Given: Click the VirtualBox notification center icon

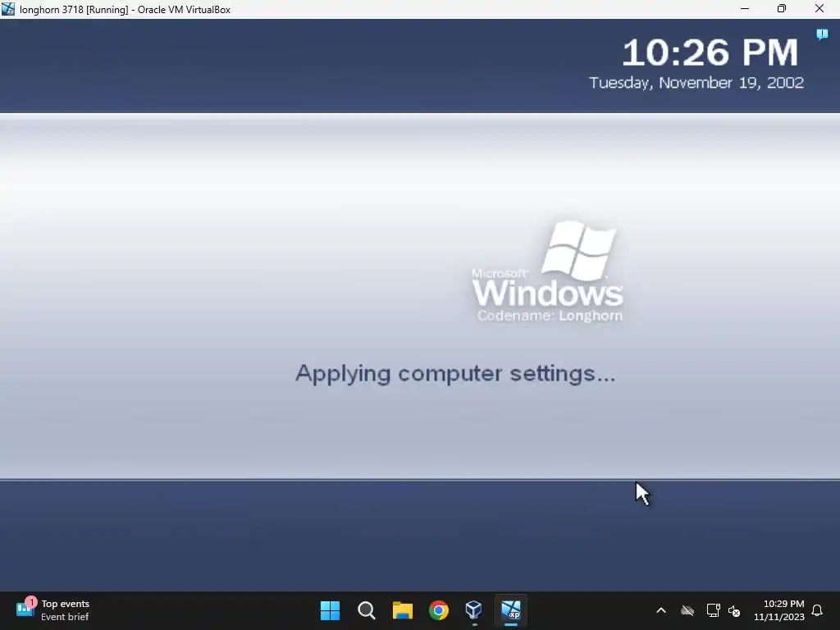Looking at the screenshot, I should tap(822, 34).
